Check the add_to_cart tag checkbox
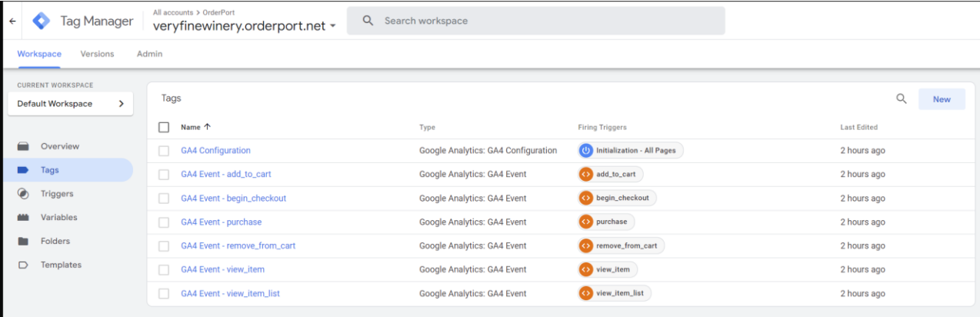Viewport: 980px width, 317px height. coord(164,175)
